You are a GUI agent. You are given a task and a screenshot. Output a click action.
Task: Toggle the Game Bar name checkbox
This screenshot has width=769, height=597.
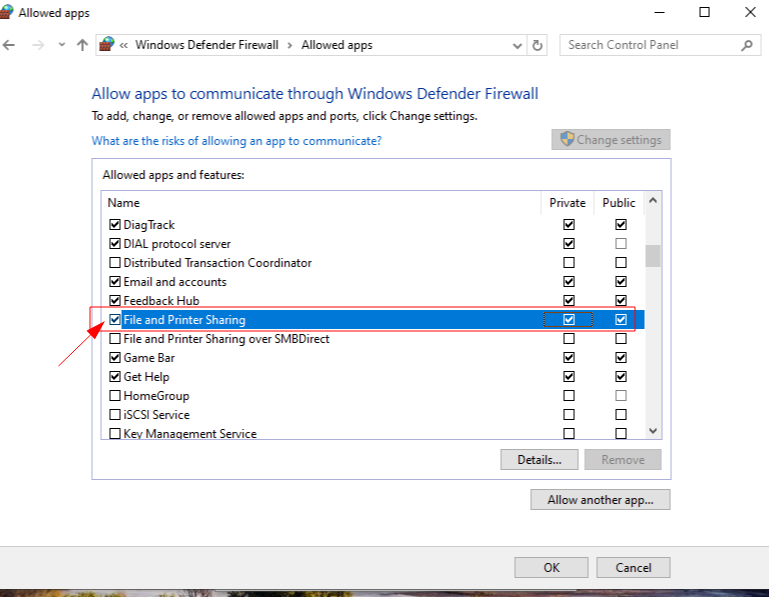(x=115, y=358)
